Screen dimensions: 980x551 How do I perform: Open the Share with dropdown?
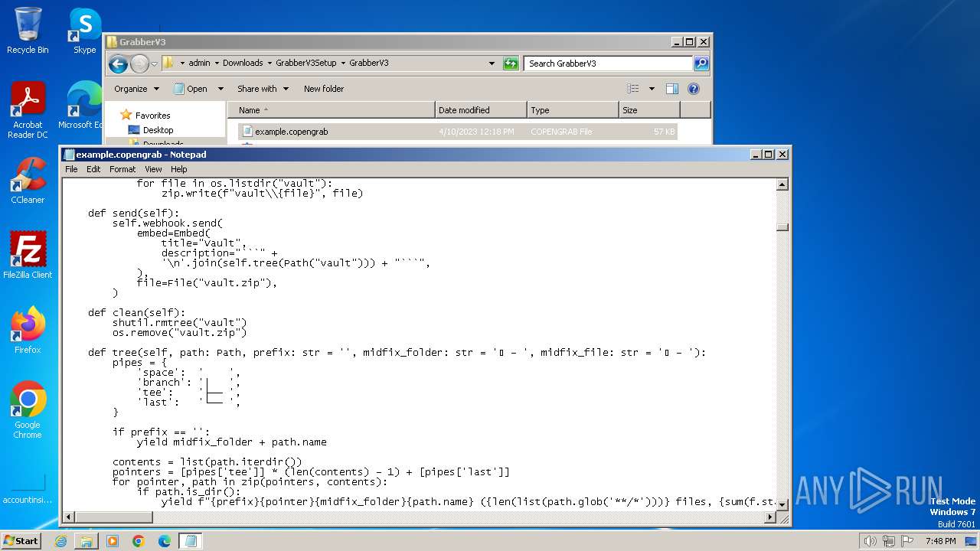coord(263,89)
